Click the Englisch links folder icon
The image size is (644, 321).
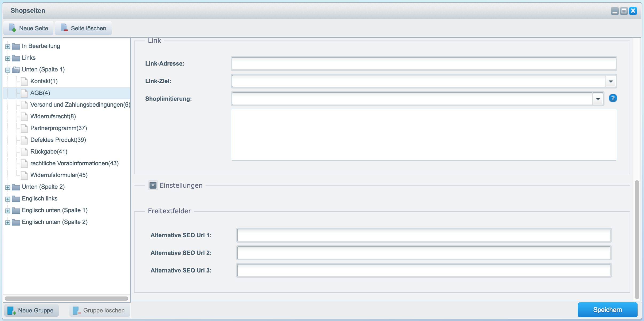(16, 199)
